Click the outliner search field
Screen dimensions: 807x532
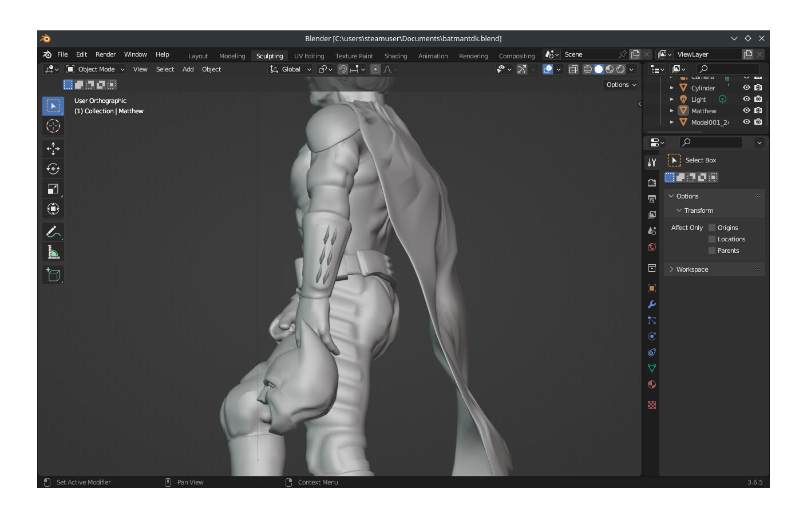tap(728, 69)
